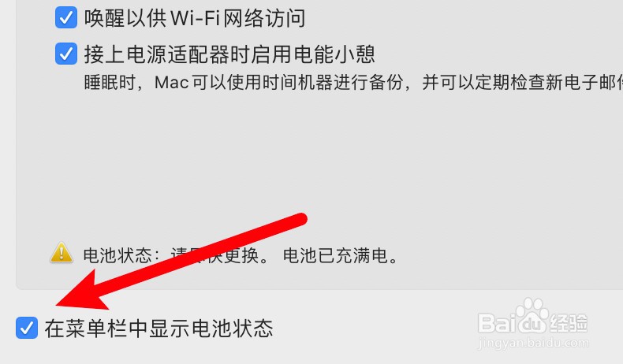Image resolution: width=623 pixels, height=364 pixels.
Task: Click the word "Mac" in the description
Action: (x=171, y=83)
